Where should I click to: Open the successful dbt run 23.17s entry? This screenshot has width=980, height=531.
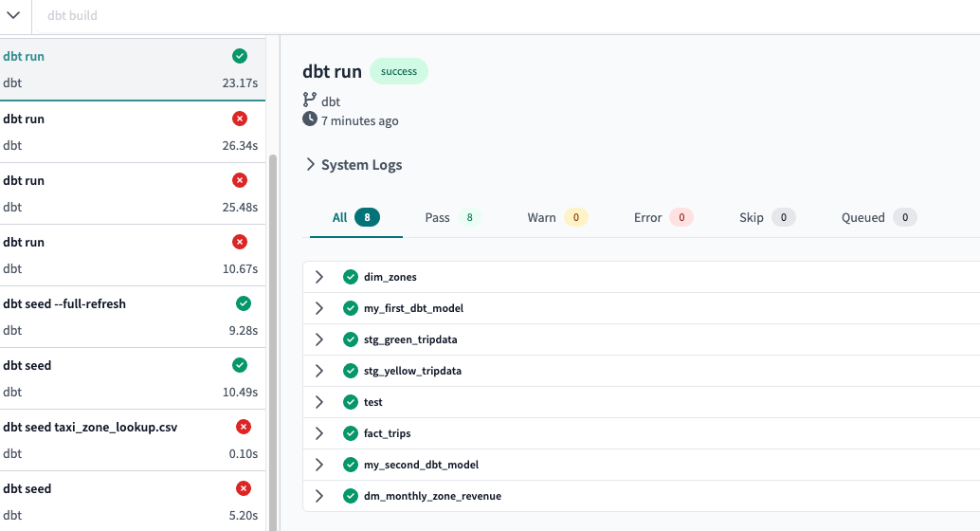(133, 69)
